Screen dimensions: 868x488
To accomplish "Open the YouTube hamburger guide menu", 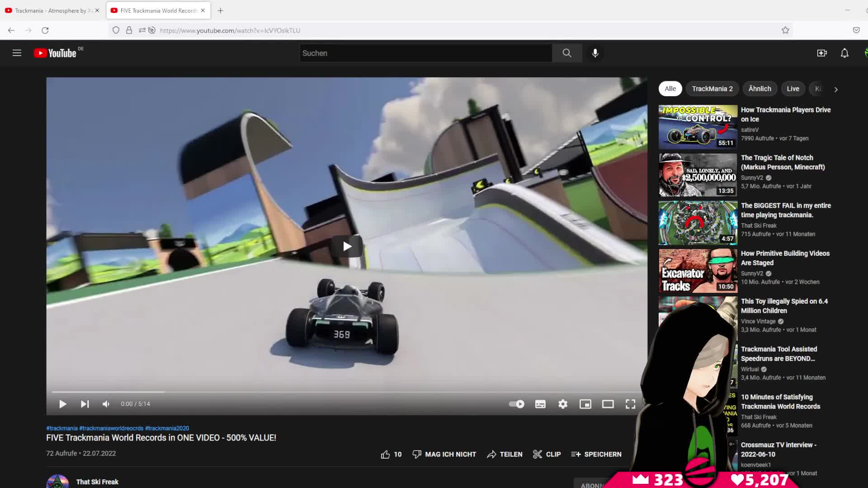I will [17, 53].
